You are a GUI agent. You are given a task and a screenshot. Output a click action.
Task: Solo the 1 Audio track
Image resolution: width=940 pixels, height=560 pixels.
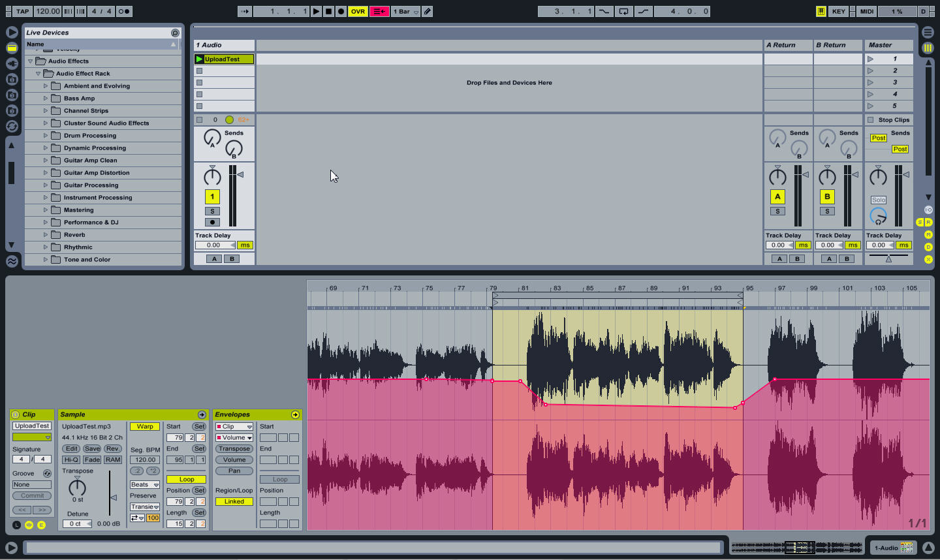click(212, 211)
